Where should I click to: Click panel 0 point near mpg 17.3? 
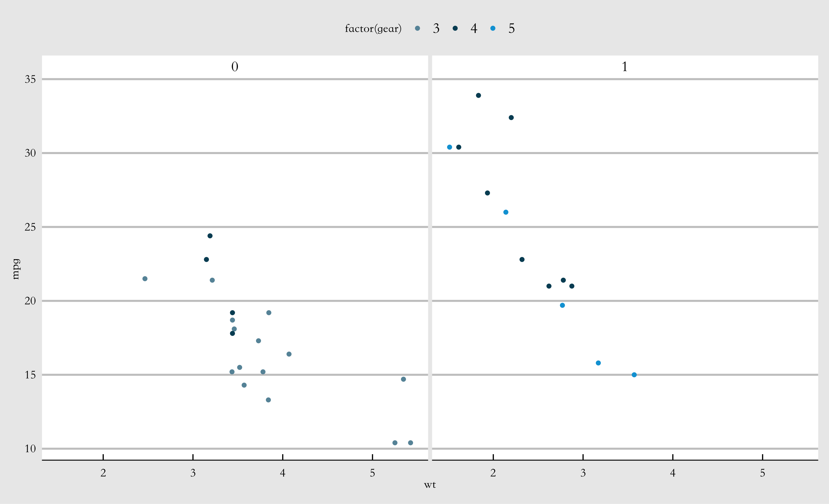click(x=258, y=341)
